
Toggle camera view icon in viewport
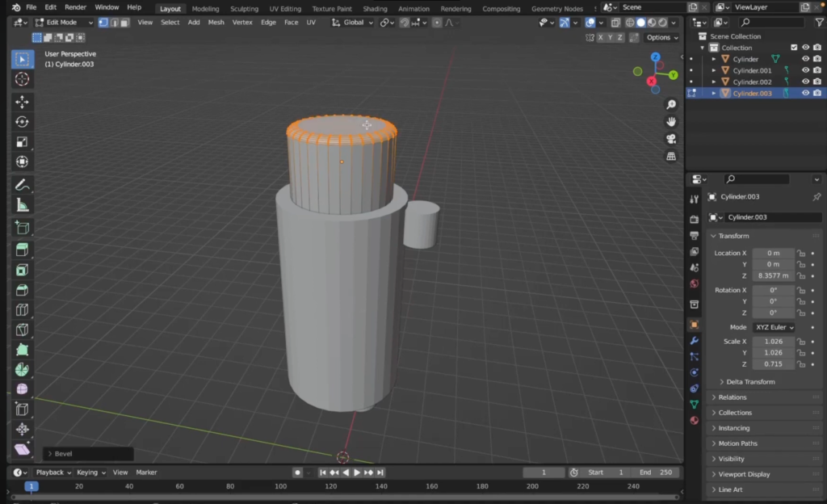pyautogui.click(x=671, y=139)
